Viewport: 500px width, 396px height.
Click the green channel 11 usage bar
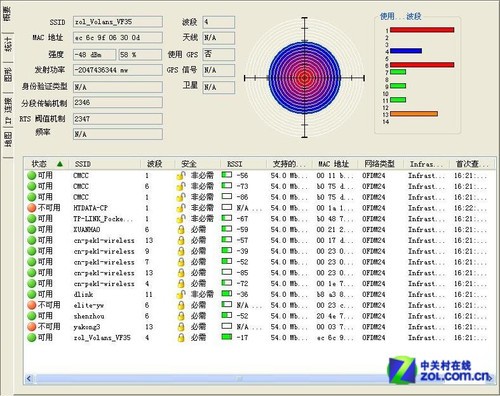click(x=398, y=100)
